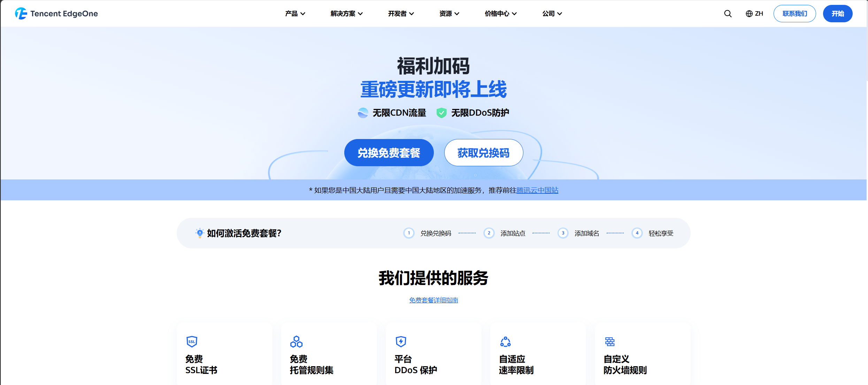Image resolution: width=868 pixels, height=385 pixels.
Task: Select step 2 添加站点 circle
Action: [489, 233]
